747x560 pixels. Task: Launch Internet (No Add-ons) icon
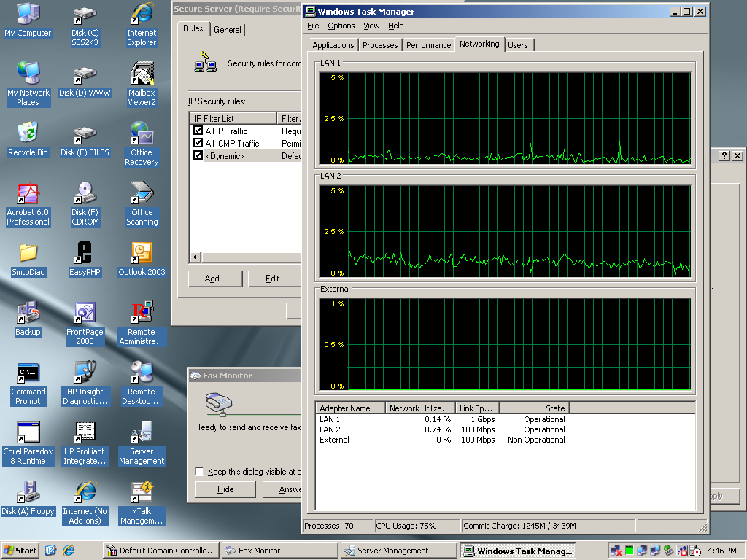[x=85, y=503]
